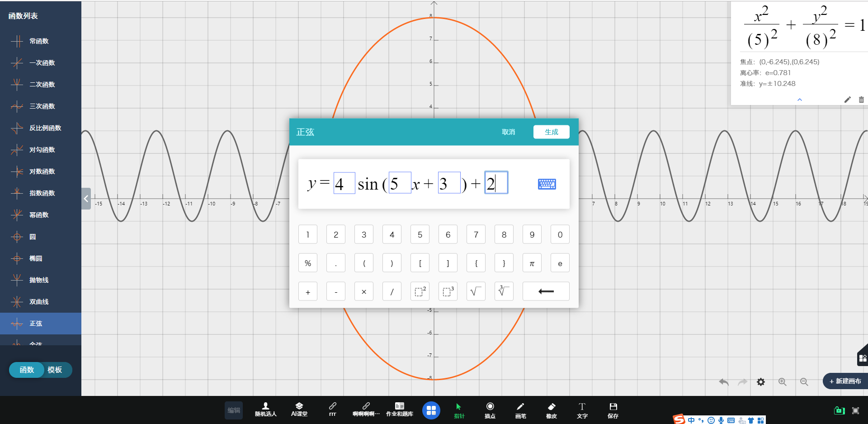Select 二次函数 in the function list
Viewport: 868px width, 424px height.
41,85
